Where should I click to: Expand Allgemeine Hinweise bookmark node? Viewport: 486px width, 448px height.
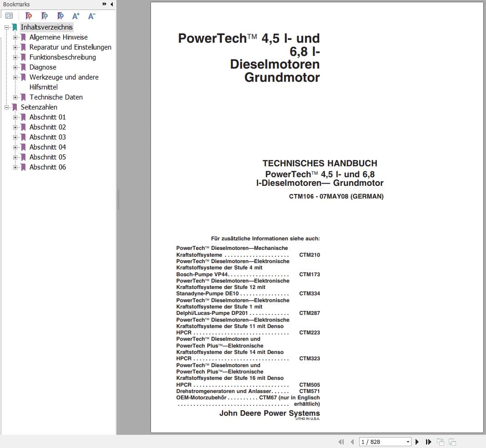pos(15,38)
